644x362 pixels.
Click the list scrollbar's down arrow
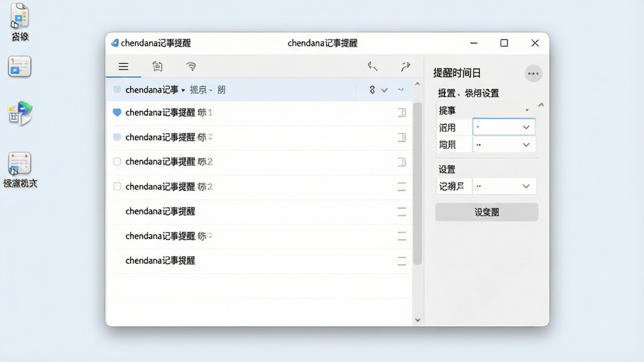click(x=418, y=320)
